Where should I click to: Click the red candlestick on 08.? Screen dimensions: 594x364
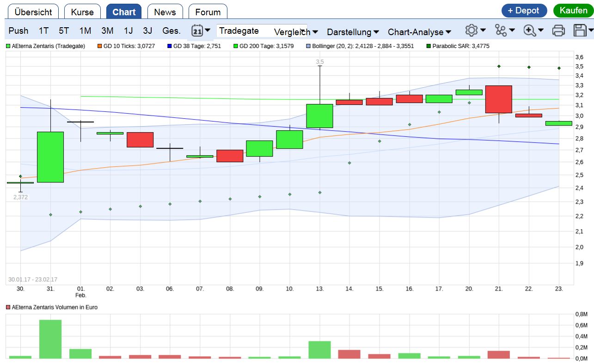point(230,156)
